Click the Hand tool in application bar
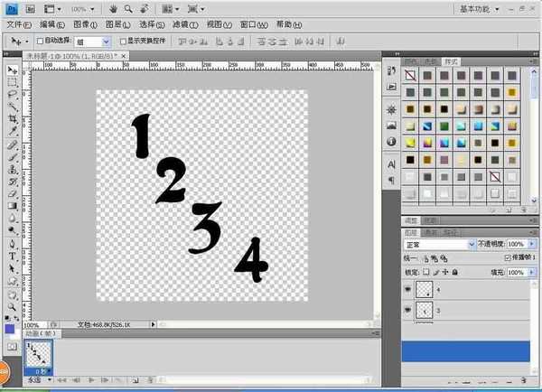The height and width of the screenshot is (392, 542). [x=114, y=8]
